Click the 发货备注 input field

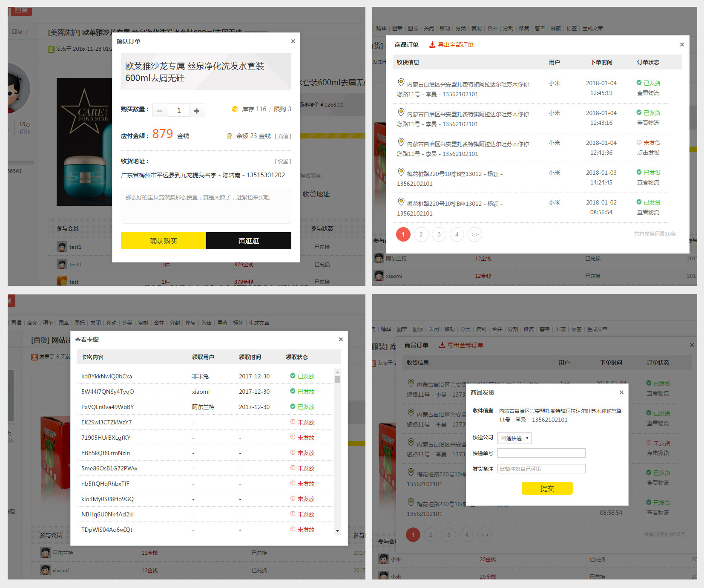(541, 469)
